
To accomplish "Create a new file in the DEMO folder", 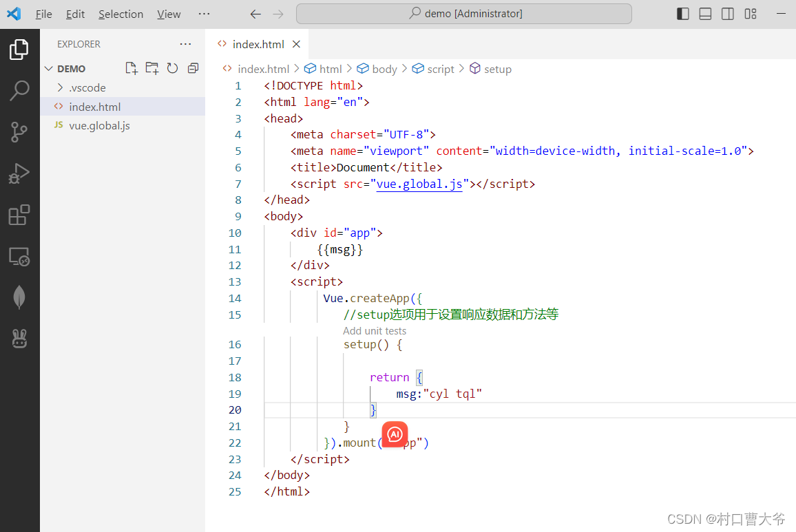I will coord(131,68).
